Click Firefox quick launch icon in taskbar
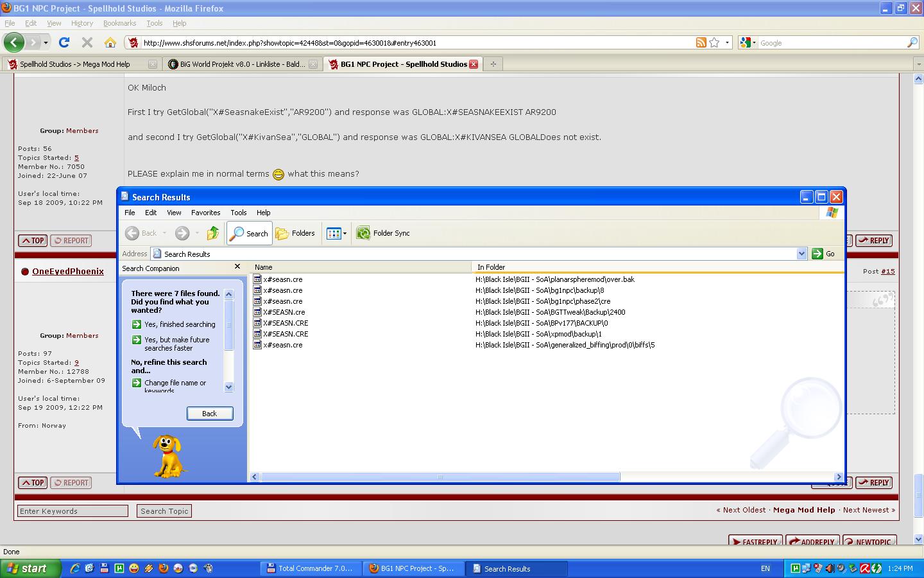 164,568
